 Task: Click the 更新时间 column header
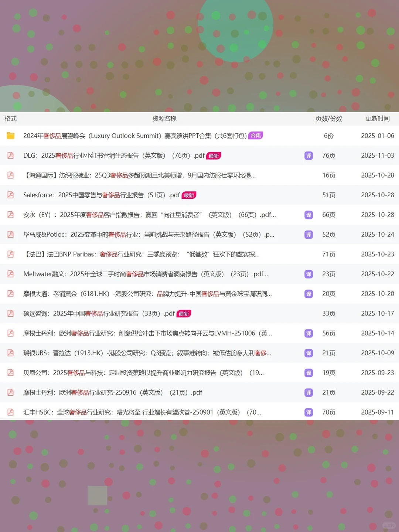(378, 119)
